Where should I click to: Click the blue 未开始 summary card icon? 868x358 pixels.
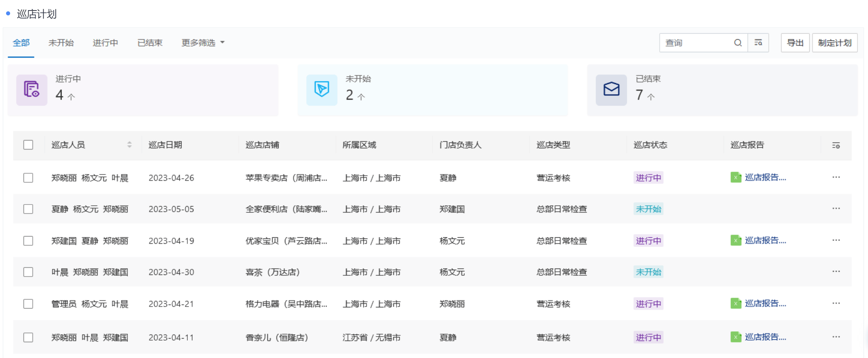[x=322, y=89]
